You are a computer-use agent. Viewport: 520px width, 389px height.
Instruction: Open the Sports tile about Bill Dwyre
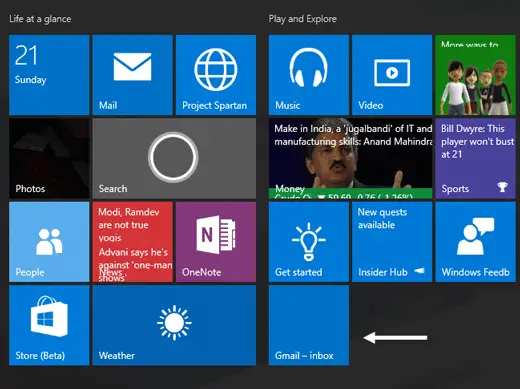(475, 158)
